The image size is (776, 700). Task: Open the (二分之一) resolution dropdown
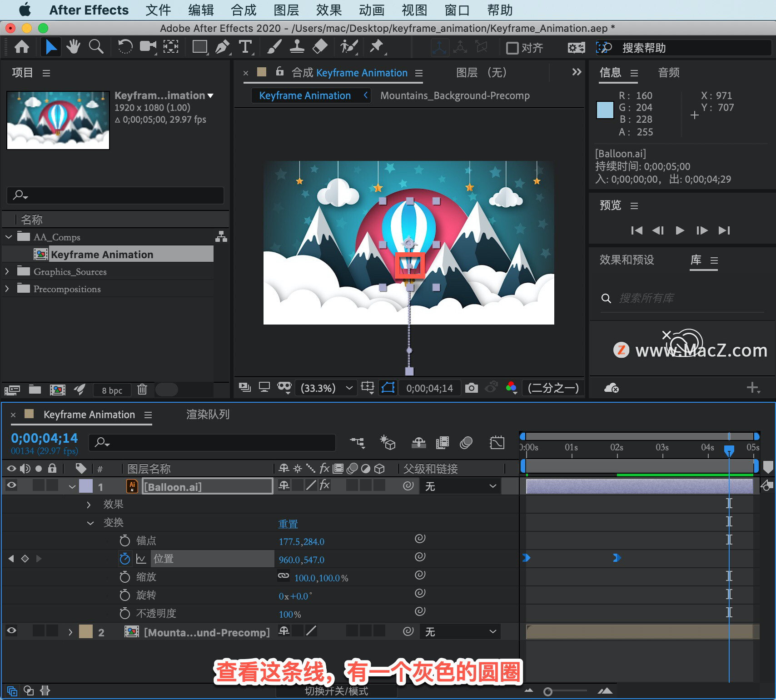click(553, 388)
